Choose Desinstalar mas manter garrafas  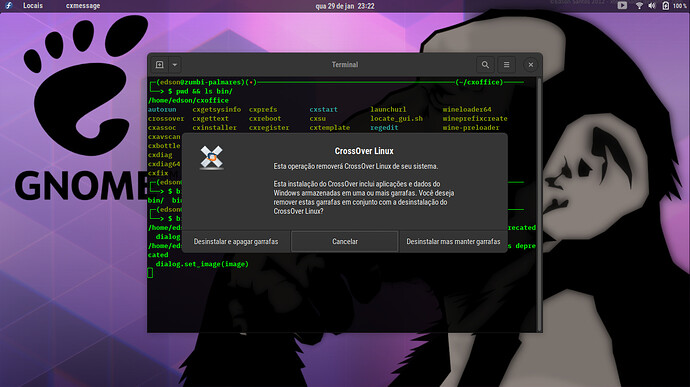point(453,242)
